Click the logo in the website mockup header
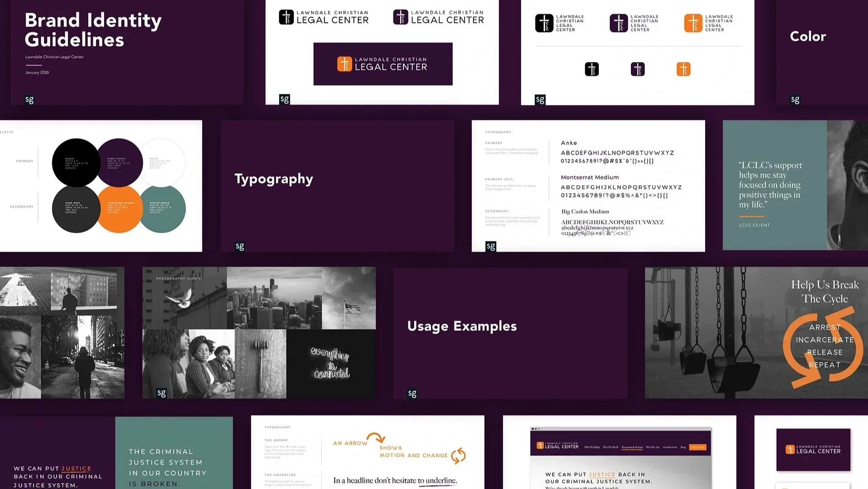Viewport: 868px width, 489px height. point(557,446)
